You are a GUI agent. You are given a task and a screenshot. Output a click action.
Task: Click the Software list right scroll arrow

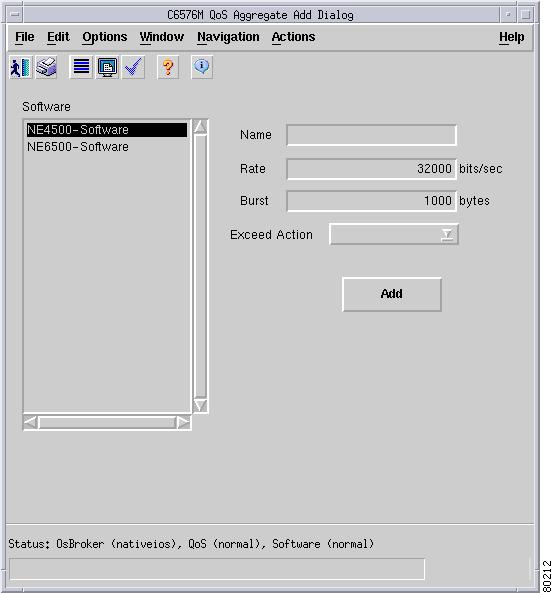[x=183, y=422]
